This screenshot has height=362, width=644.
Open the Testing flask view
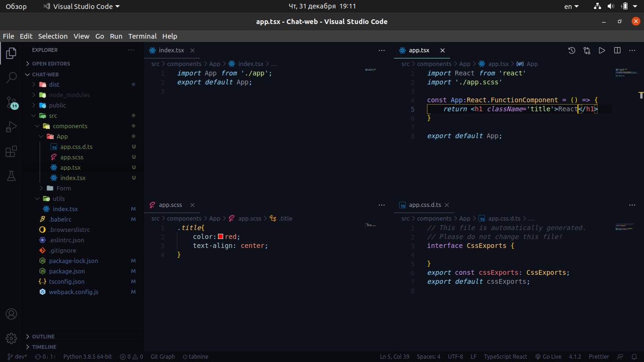click(11, 176)
